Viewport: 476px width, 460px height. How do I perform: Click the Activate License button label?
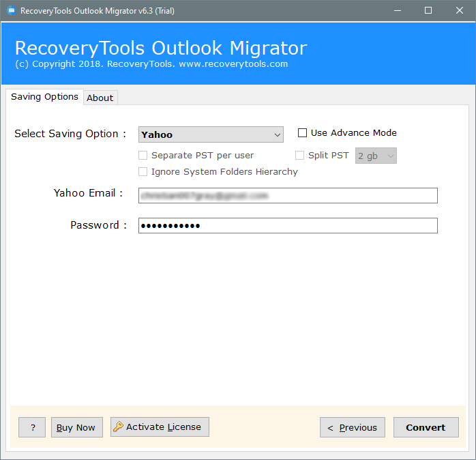[164, 427]
